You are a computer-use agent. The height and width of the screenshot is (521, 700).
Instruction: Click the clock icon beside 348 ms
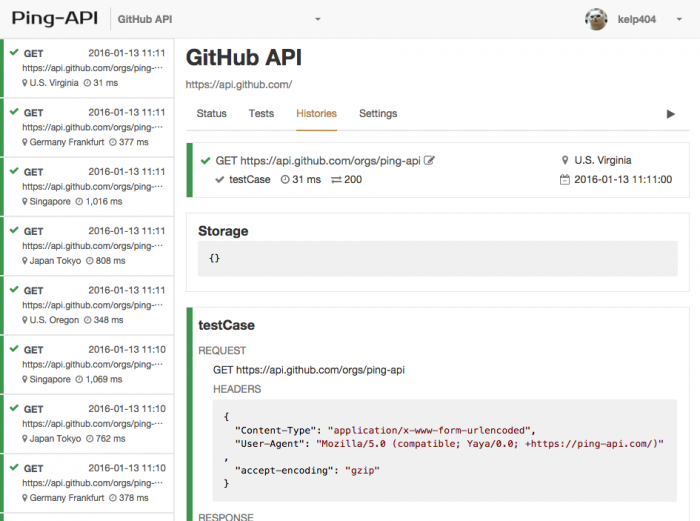pos(88,320)
